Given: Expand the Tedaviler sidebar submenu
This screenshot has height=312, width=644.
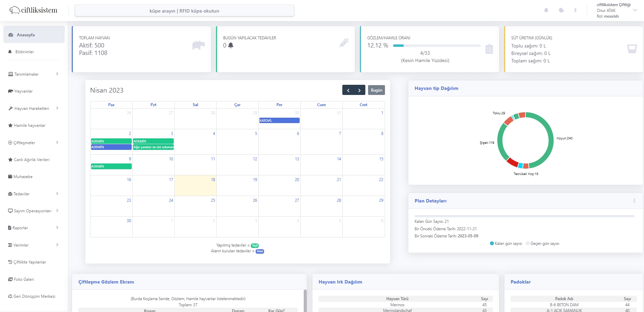Looking at the screenshot, I should (x=33, y=194).
